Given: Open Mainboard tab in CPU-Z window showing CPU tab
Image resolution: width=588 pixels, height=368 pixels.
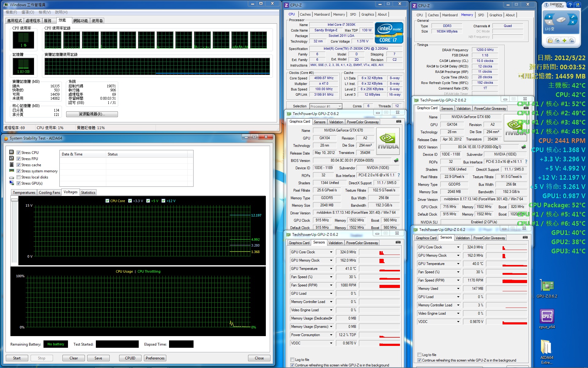Looking at the screenshot, I should point(322,14).
